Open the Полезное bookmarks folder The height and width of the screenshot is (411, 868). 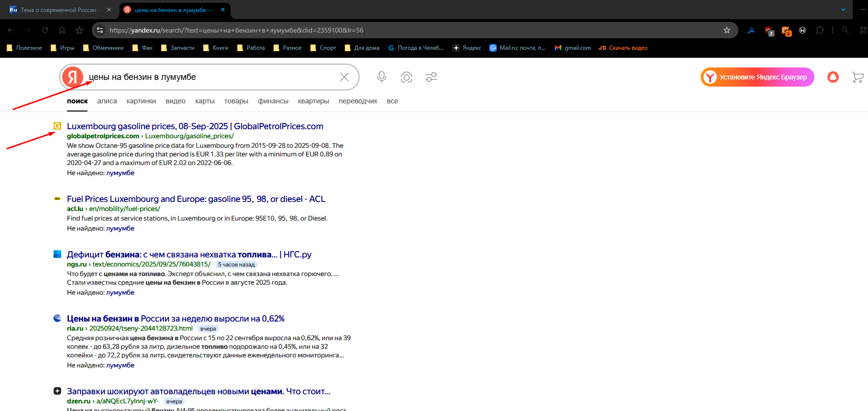coord(24,48)
